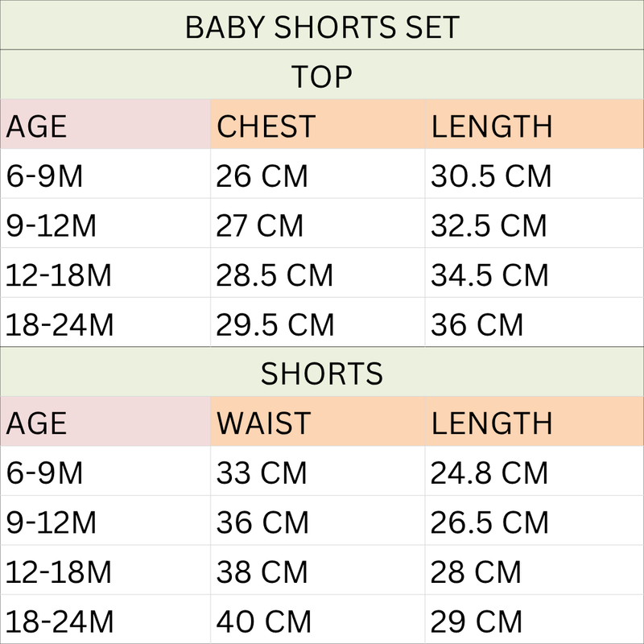Click the shorts AGE header cell

tap(105, 421)
